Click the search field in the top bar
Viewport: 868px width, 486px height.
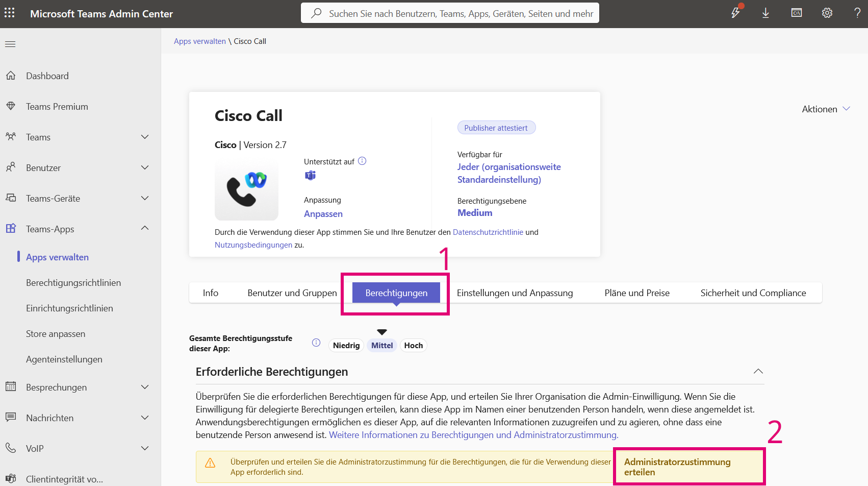[x=449, y=13]
